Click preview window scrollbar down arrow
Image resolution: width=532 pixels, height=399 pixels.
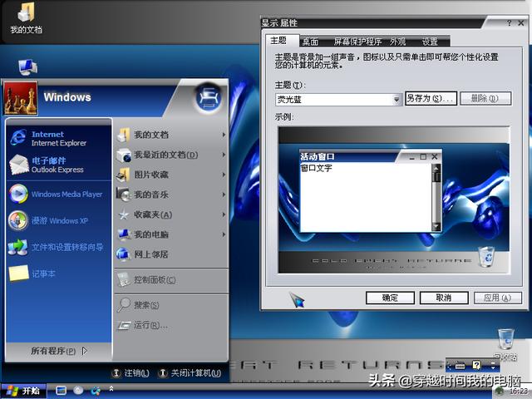point(436,227)
